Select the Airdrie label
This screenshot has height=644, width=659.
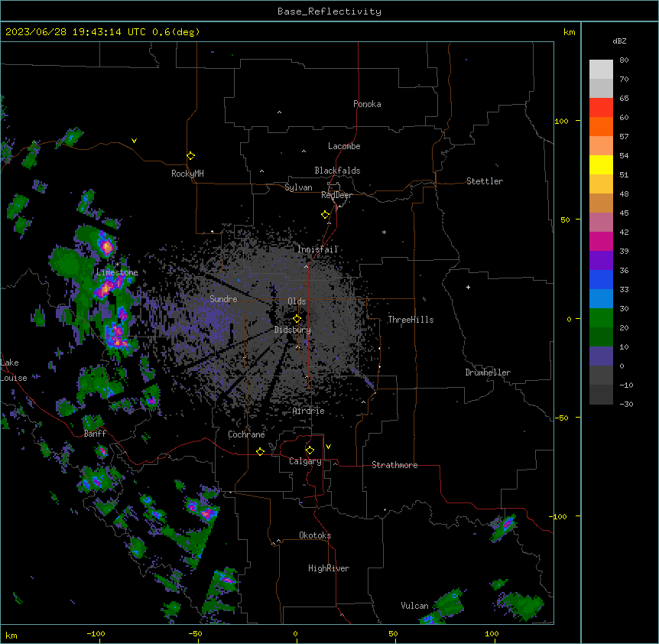point(309,411)
